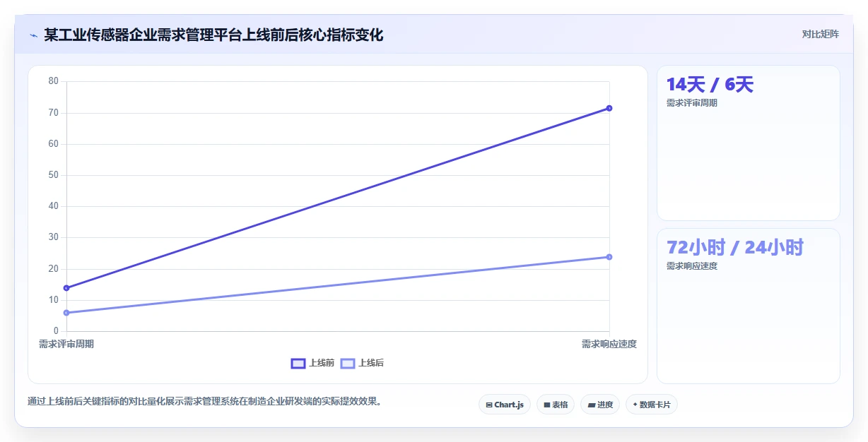
Task: Click the x-axis label 需求响应速度
Action: pyautogui.click(x=609, y=344)
